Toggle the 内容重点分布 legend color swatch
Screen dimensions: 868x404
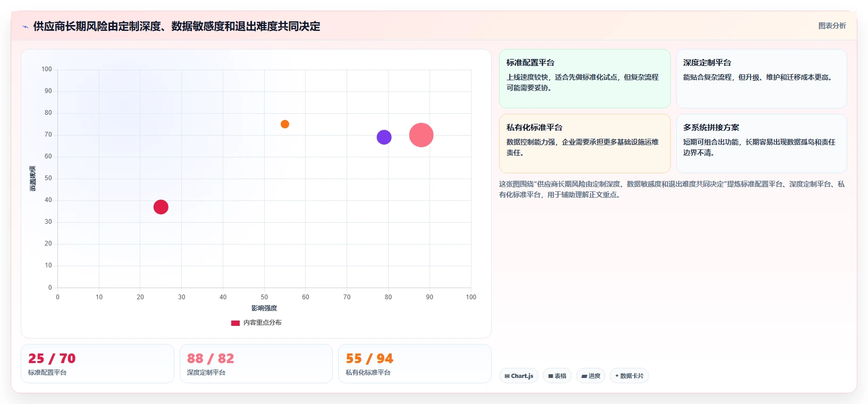coord(235,323)
